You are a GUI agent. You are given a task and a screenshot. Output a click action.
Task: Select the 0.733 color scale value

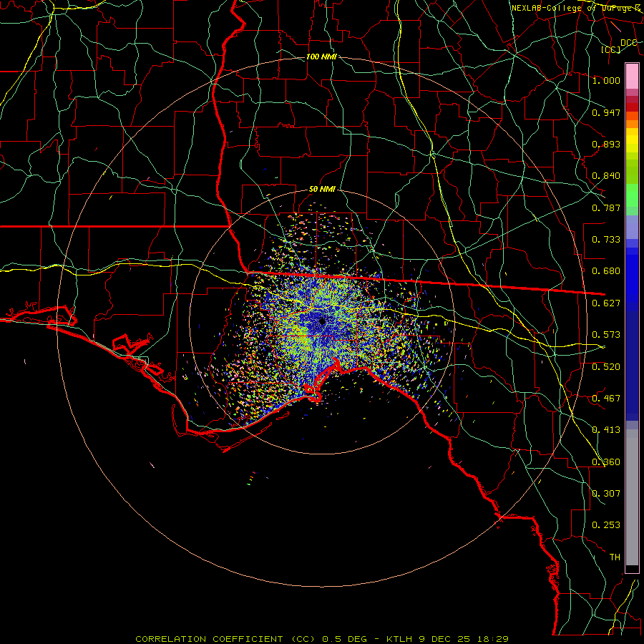click(606, 240)
